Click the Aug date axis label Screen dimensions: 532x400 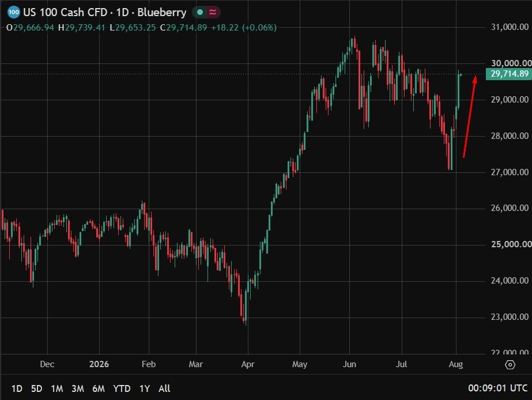(456, 364)
